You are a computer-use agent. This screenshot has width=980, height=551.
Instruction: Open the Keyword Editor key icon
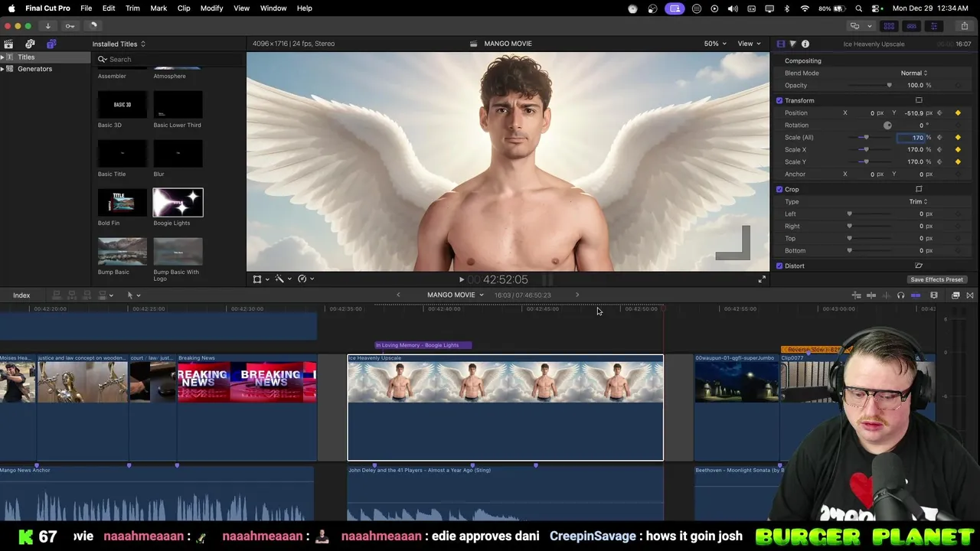[70, 26]
